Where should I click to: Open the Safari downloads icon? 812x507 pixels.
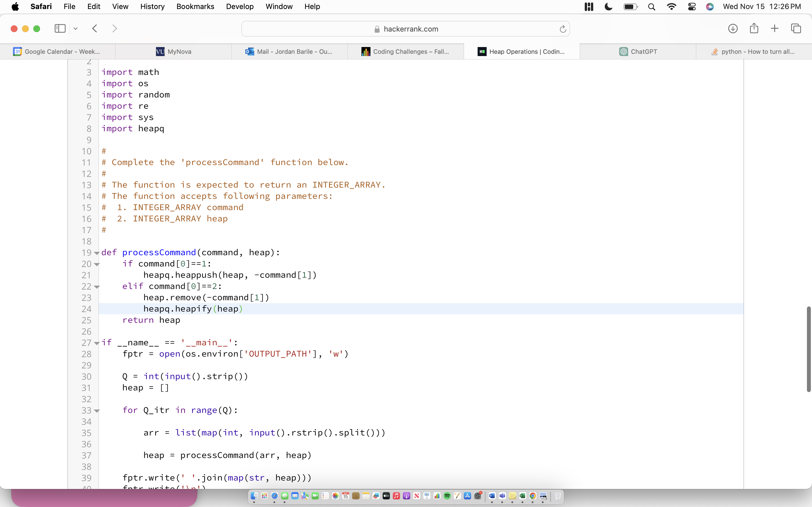(x=732, y=28)
